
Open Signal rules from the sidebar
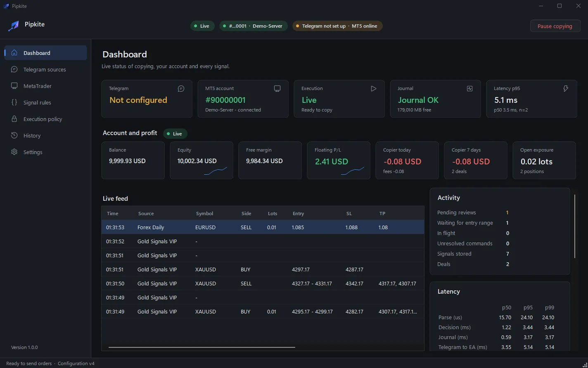point(45,102)
